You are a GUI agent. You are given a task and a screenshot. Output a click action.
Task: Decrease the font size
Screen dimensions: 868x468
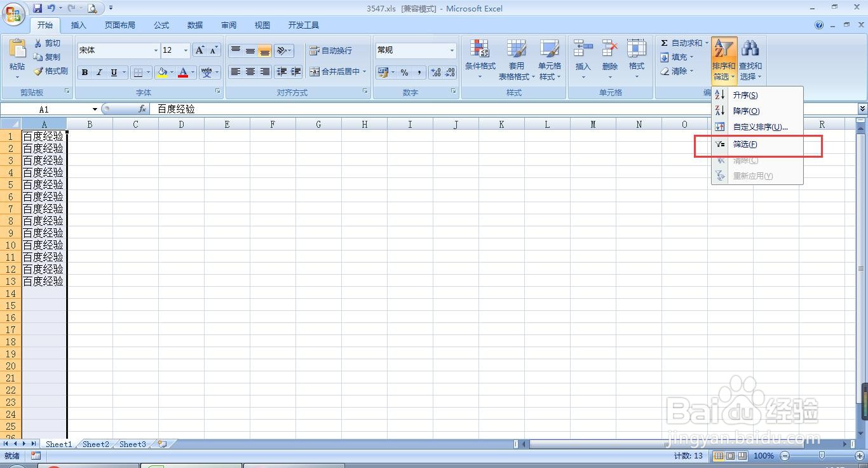[x=214, y=50]
